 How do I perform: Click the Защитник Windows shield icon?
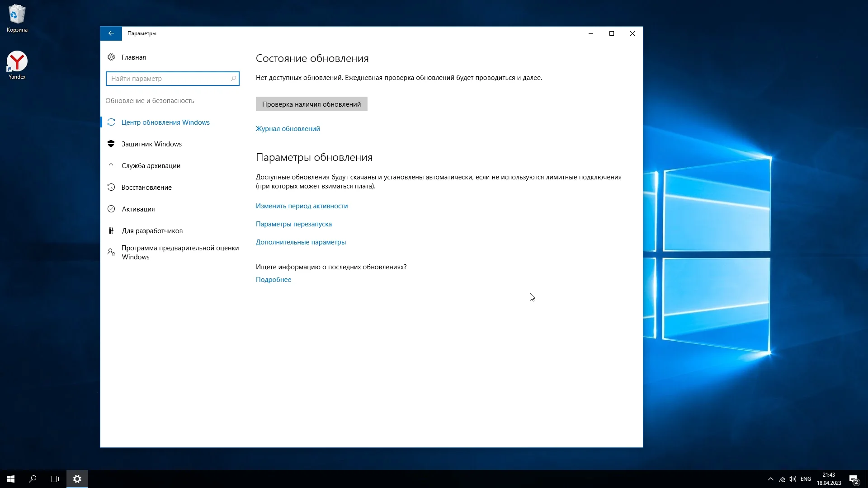coord(111,144)
